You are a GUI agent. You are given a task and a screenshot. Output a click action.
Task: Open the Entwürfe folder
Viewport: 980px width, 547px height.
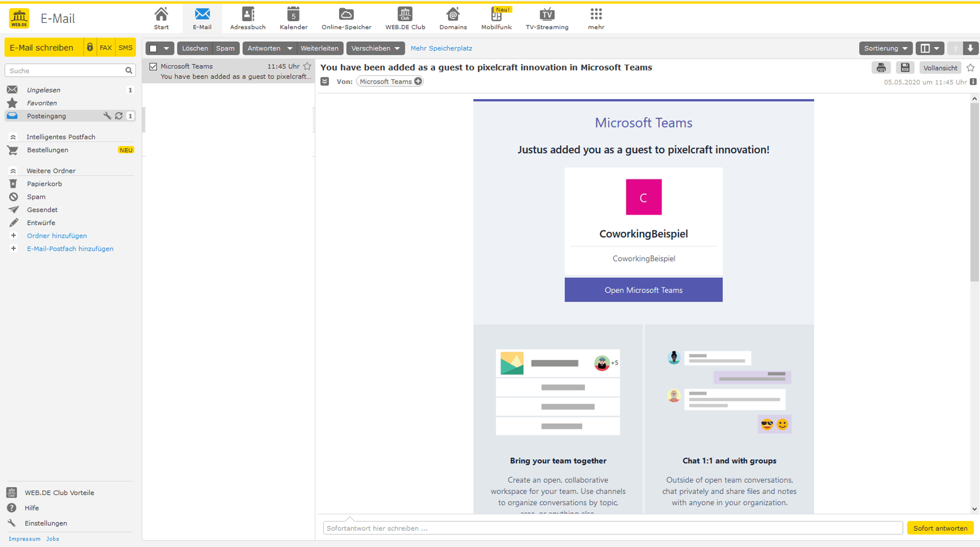[41, 223]
